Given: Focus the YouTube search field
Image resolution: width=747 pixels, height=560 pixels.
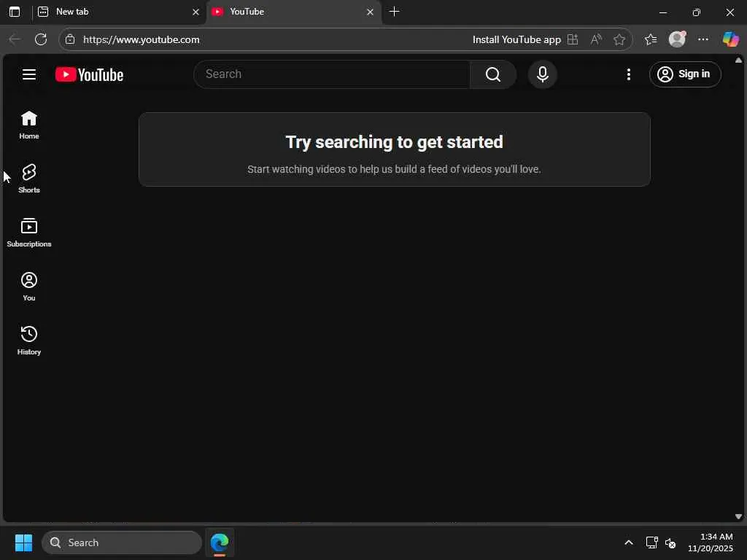Looking at the screenshot, I should (x=332, y=74).
